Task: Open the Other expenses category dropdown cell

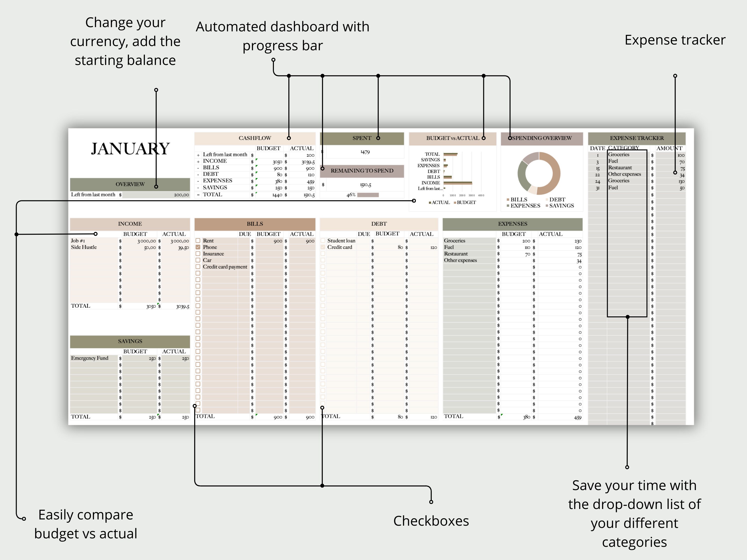Action: coord(627,174)
